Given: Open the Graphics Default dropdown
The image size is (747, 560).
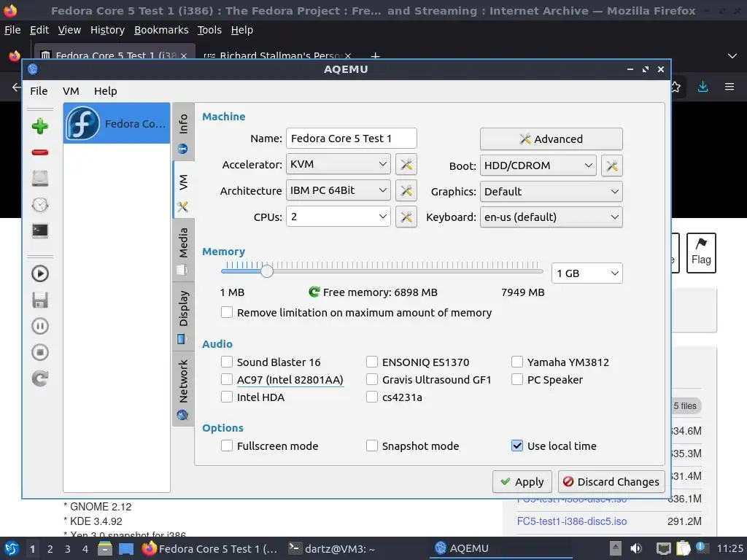Looking at the screenshot, I should (x=551, y=192).
